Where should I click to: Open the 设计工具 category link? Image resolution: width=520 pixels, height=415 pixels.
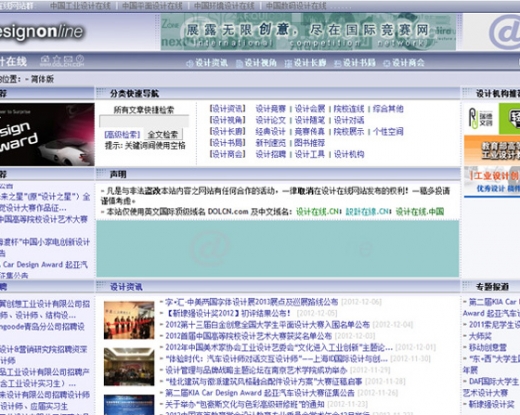click(x=310, y=154)
